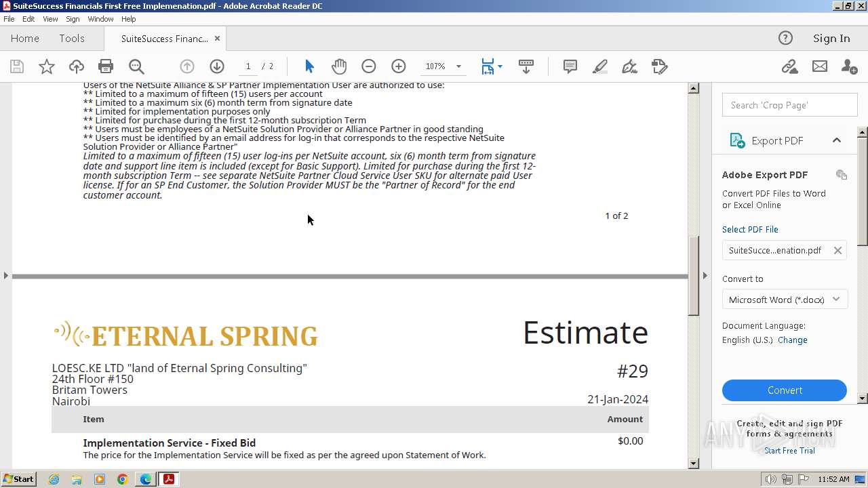This screenshot has width=868, height=488.
Task: Open Convert to format dropdown
Action: (785, 300)
